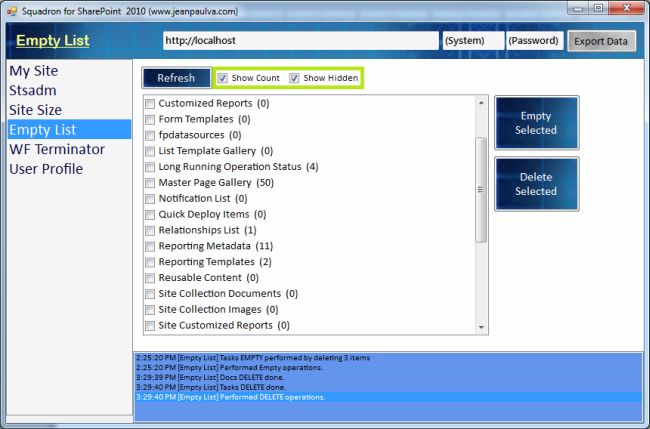The width and height of the screenshot is (650, 429).
Task: Select the 'Tasks EMPTY performed by deleting 3 items' log entry
Action: 388,358
